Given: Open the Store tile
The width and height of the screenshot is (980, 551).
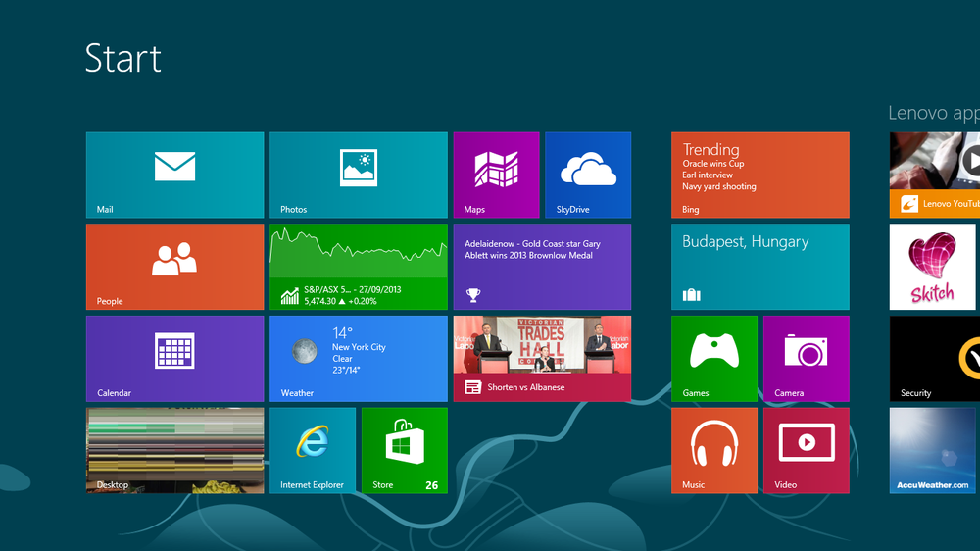Looking at the screenshot, I should [405, 451].
